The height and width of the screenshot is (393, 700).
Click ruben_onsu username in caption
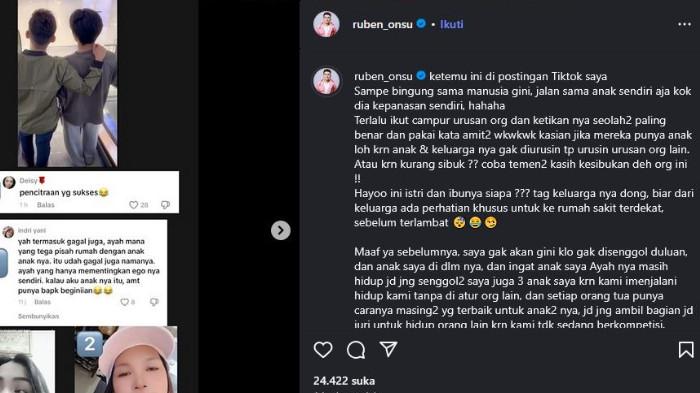383,76
